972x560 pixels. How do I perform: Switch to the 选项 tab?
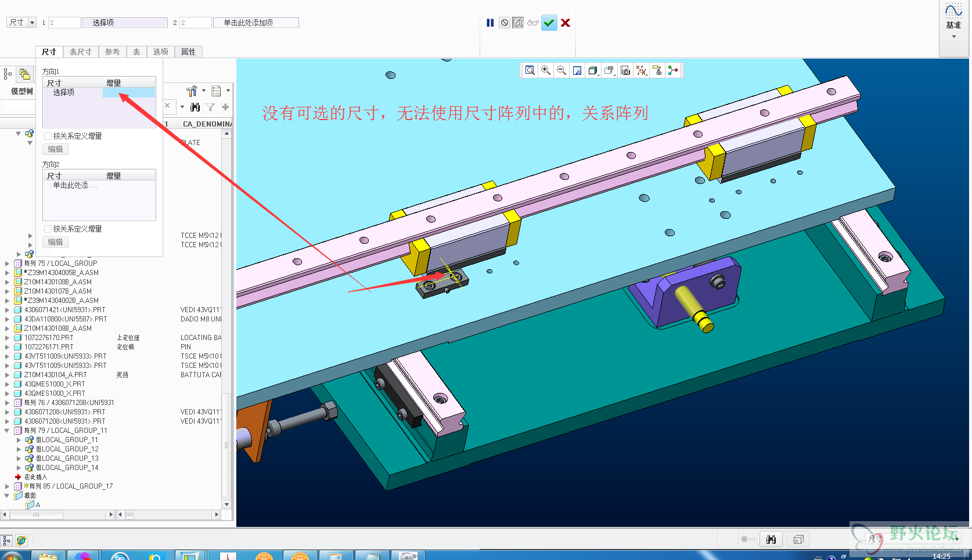(161, 52)
